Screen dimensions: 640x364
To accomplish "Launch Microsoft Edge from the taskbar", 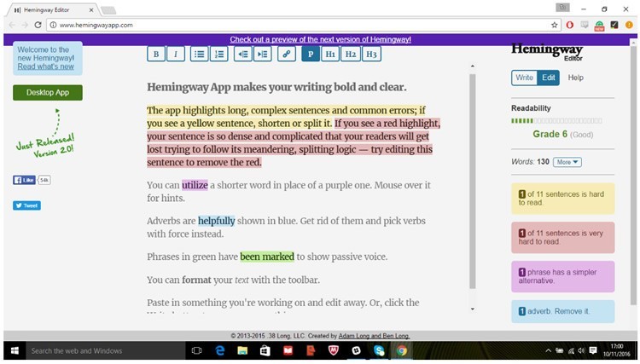I will [x=219, y=350].
